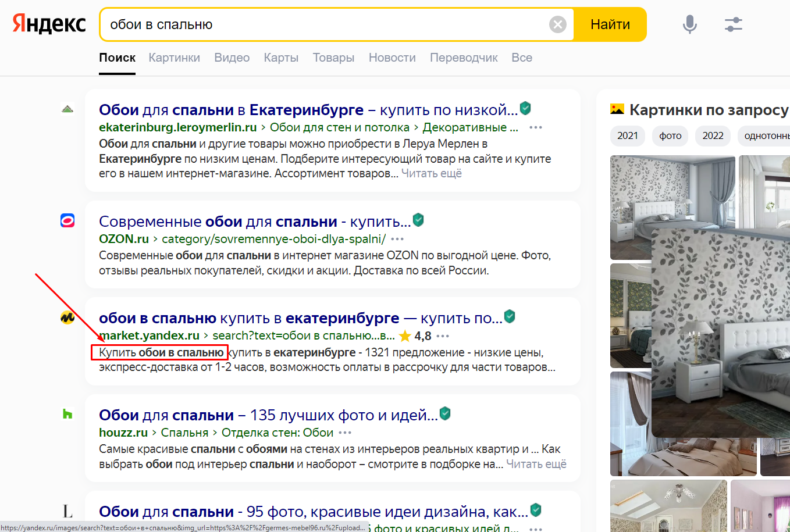Click verified badge on Leroy Merlin result
The width and height of the screenshot is (790, 532).
pyautogui.click(x=525, y=108)
